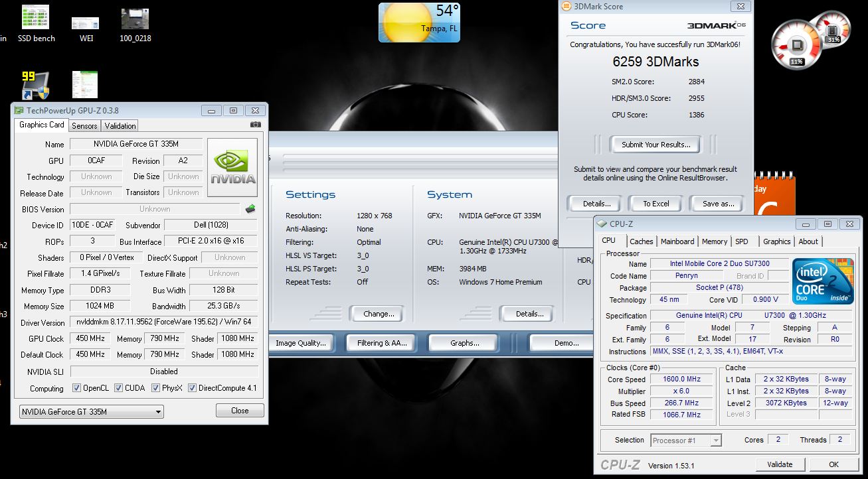Image resolution: width=868 pixels, height=479 pixels.
Task: Click Submit Your Results button
Action: pyautogui.click(x=656, y=145)
